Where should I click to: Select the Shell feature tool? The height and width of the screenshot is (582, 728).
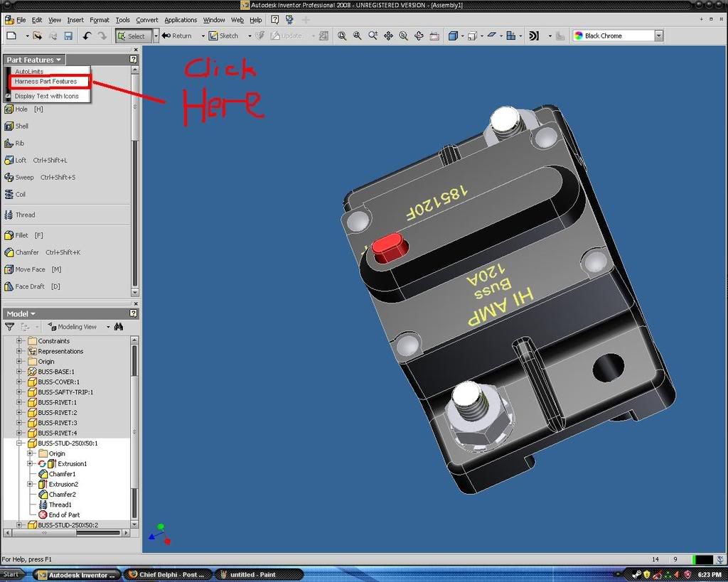16,126
